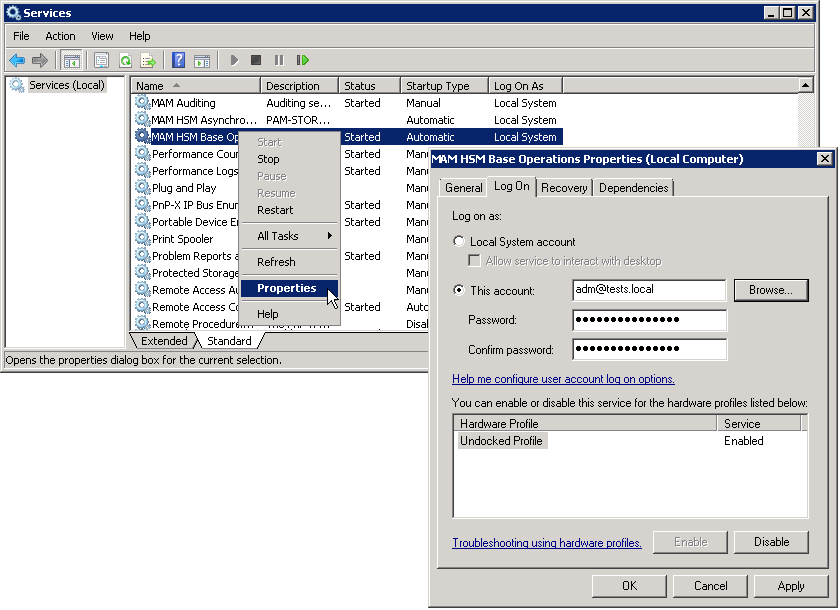Click inside the Password field
Screen dimensions: 840x610
(x=649, y=320)
